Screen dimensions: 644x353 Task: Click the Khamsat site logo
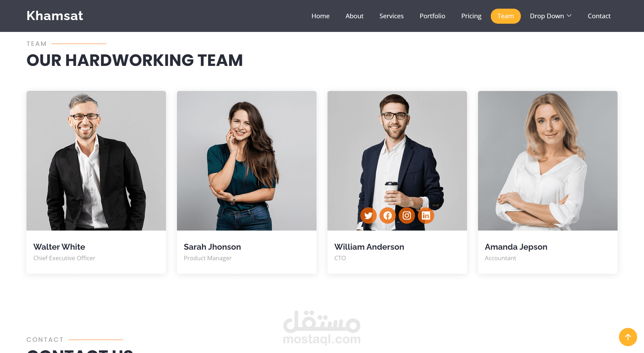pos(55,16)
